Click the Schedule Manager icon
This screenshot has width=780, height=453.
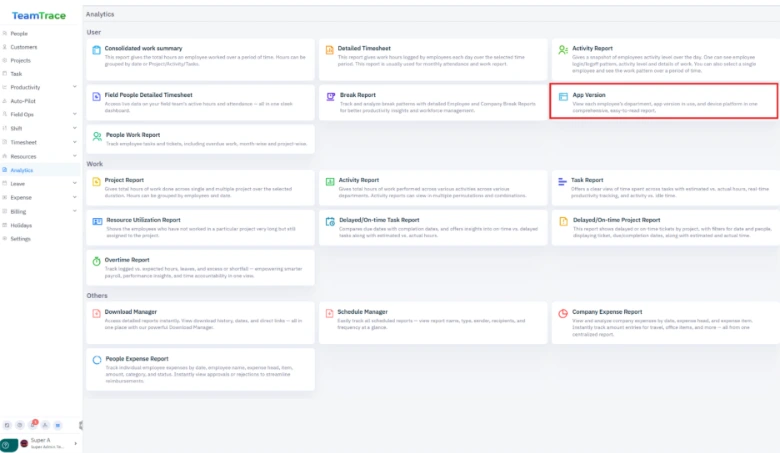[x=329, y=312]
